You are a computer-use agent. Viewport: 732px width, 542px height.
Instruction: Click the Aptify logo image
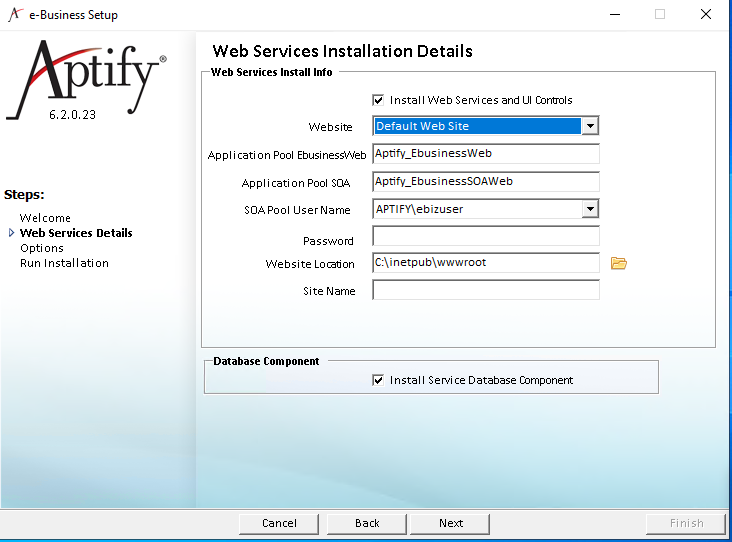click(x=86, y=80)
